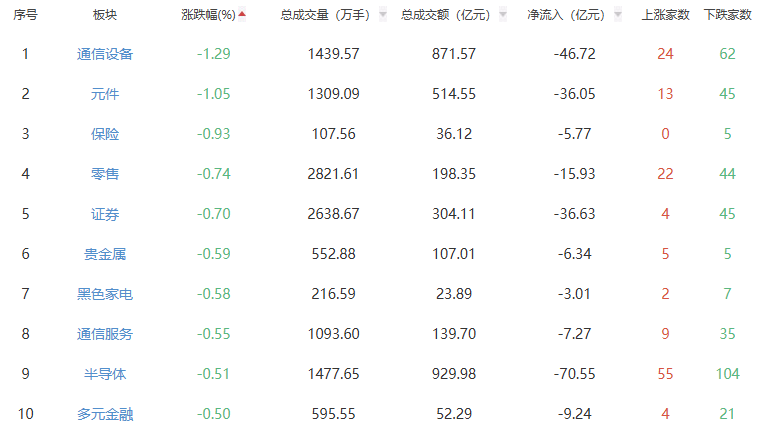This screenshot has width=767, height=433.
Task: Open the 元件 sector link
Action: click(x=104, y=94)
